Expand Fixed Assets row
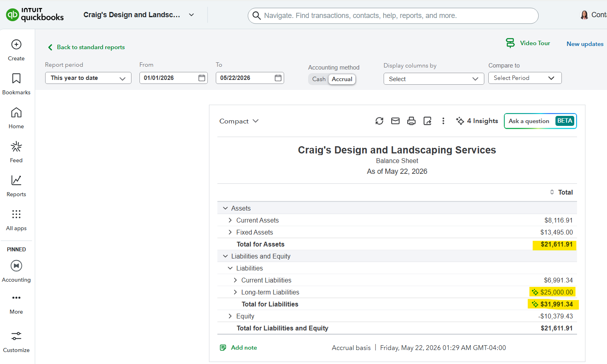 [x=230, y=232]
